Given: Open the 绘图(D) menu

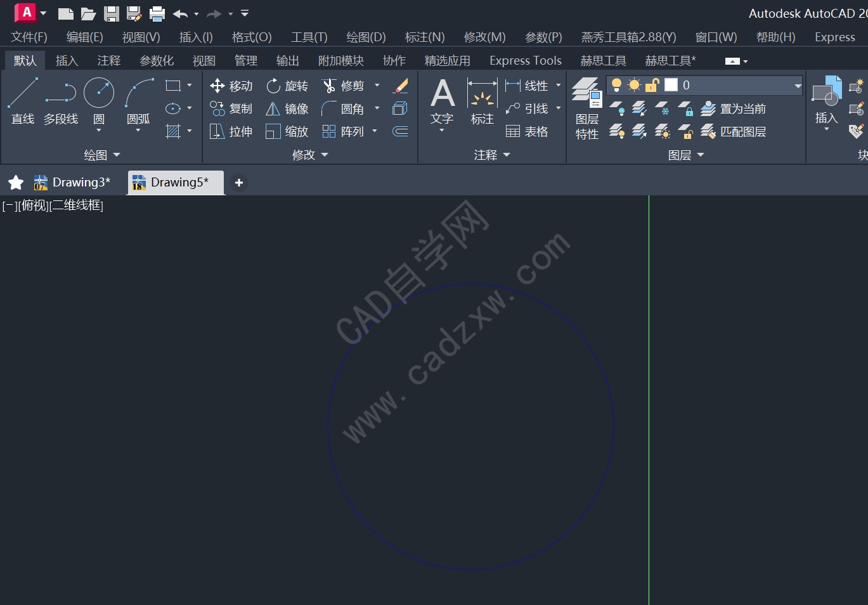Looking at the screenshot, I should tap(366, 37).
